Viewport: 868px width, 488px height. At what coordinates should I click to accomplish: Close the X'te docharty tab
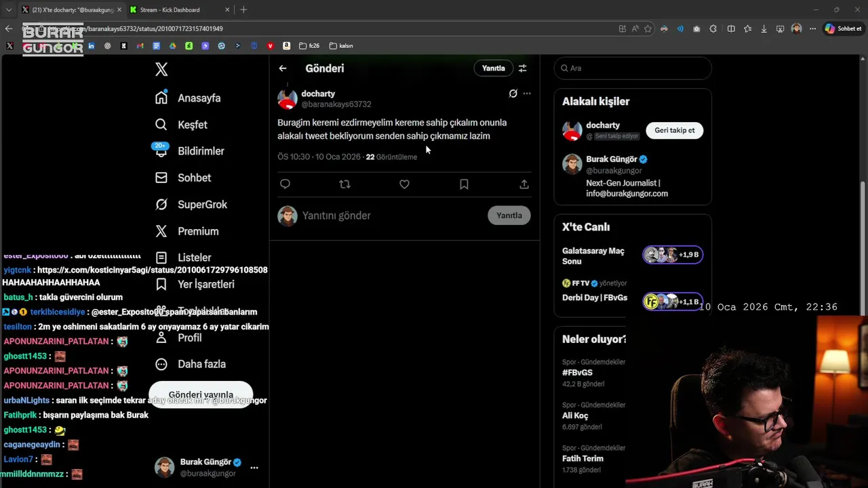[x=119, y=9]
